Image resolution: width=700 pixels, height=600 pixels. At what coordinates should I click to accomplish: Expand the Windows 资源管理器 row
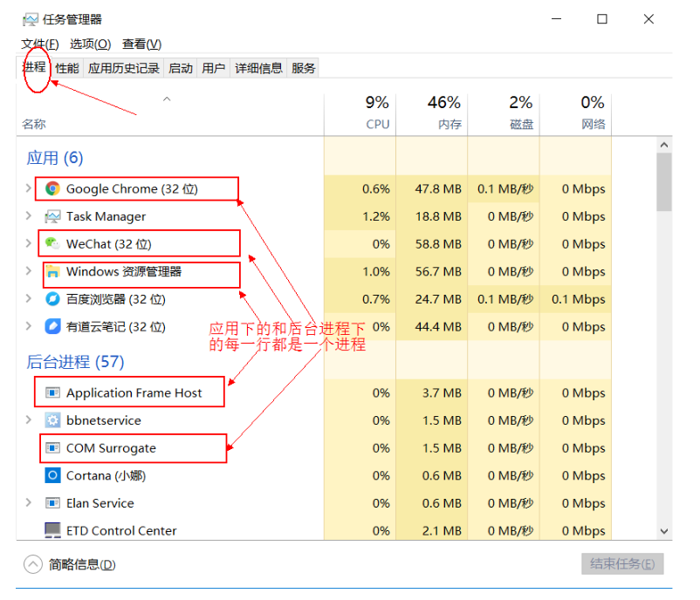[x=29, y=270]
